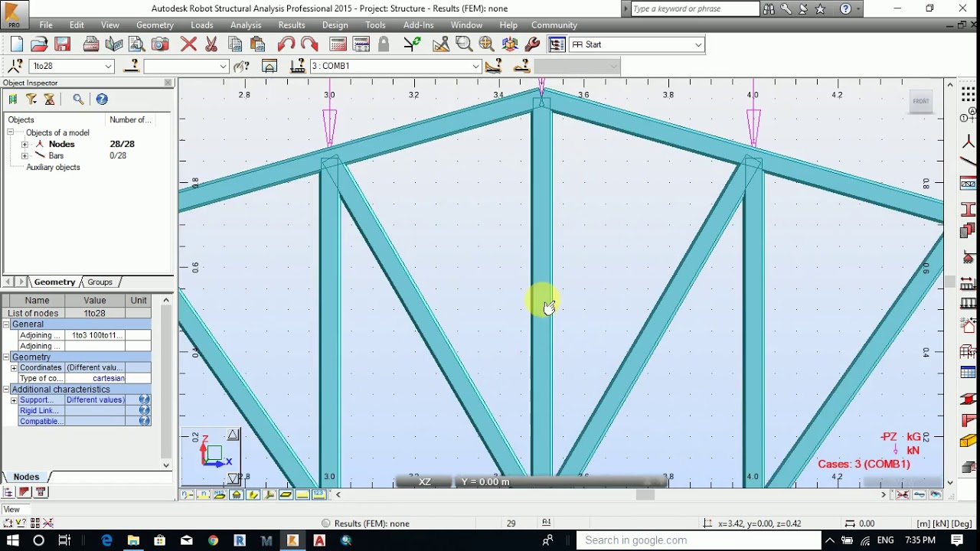Collapse the Geometry properties section
Image resolution: width=980 pixels, height=551 pixels.
6,357
